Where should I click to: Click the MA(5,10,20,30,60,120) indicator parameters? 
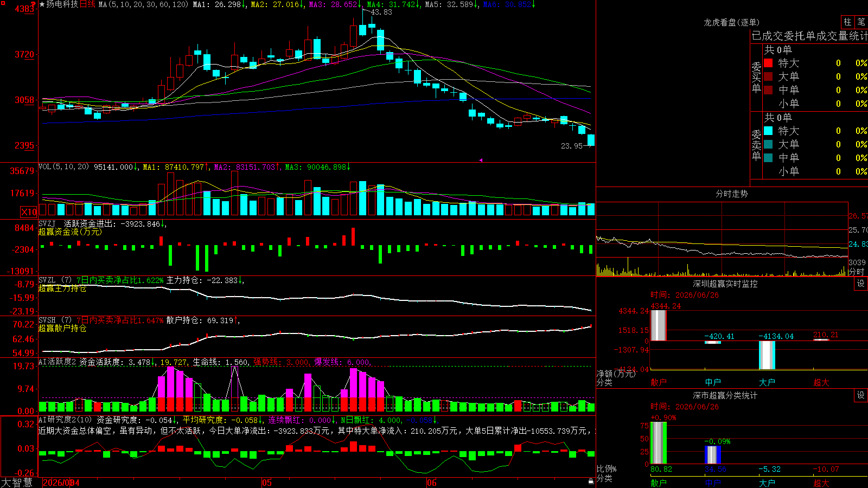(x=144, y=4)
